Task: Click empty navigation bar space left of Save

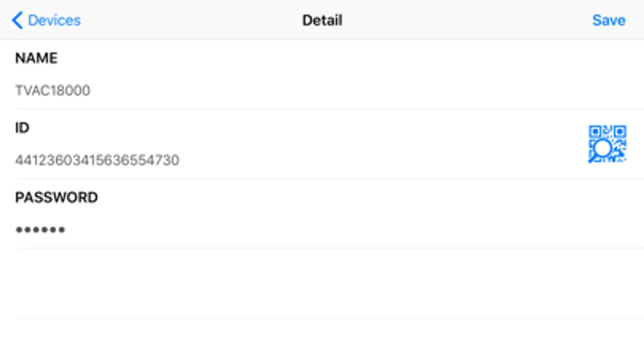Action: tap(483, 20)
